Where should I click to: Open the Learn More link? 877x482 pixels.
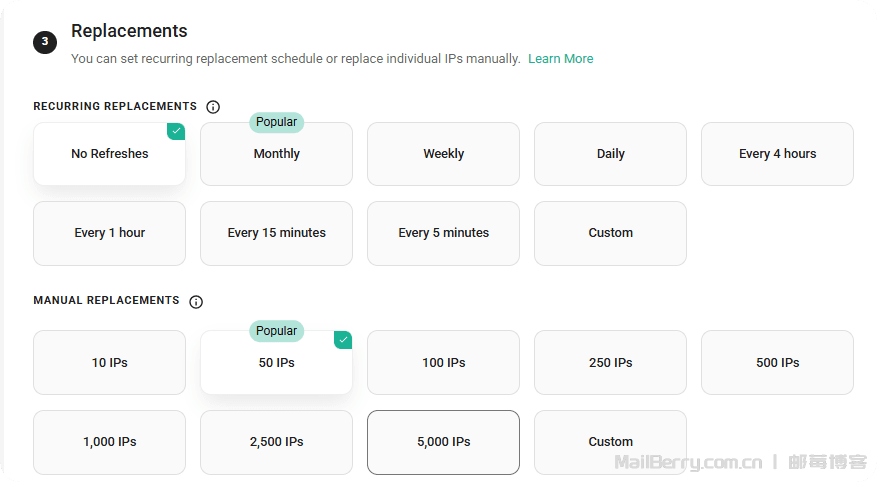[560, 59]
